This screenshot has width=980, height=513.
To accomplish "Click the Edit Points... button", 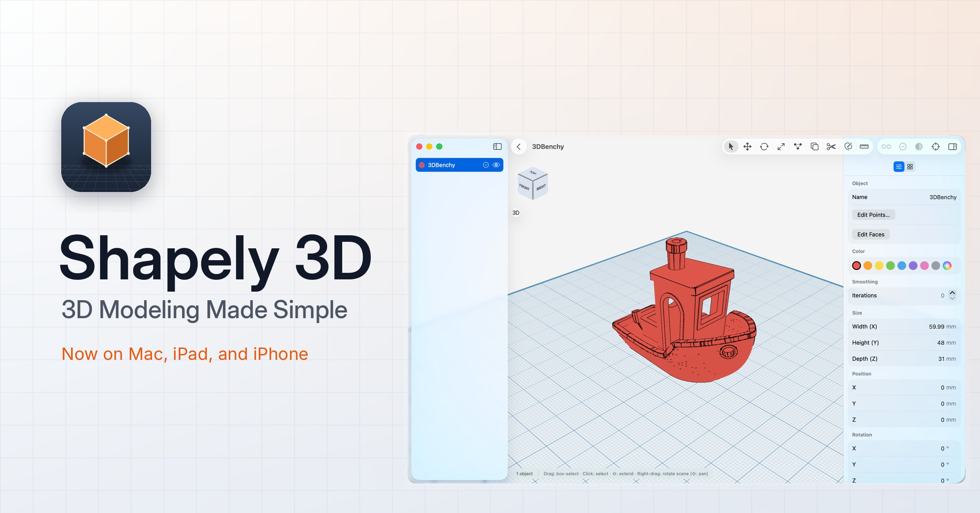I will (x=873, y=215).
